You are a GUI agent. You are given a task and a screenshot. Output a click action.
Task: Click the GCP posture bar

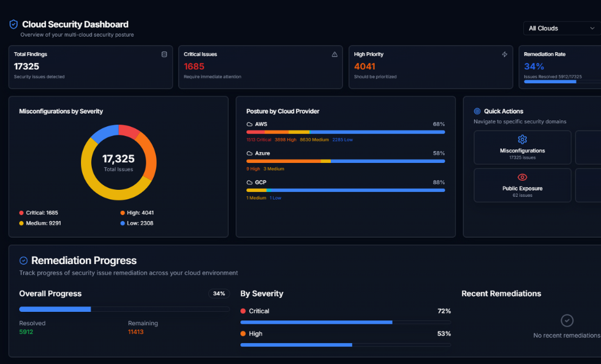tap(346, 190)
